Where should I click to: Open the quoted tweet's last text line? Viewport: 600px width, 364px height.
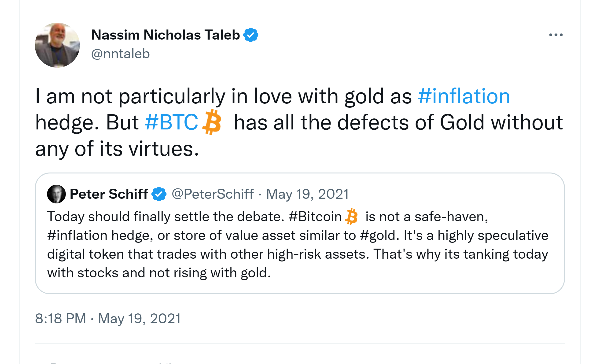click(x=159, y=273)
